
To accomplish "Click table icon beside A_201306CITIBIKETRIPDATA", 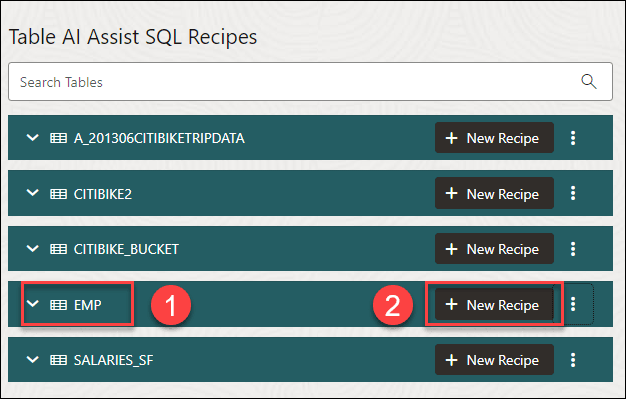I will pyautogui.click(x=58, y=138).
